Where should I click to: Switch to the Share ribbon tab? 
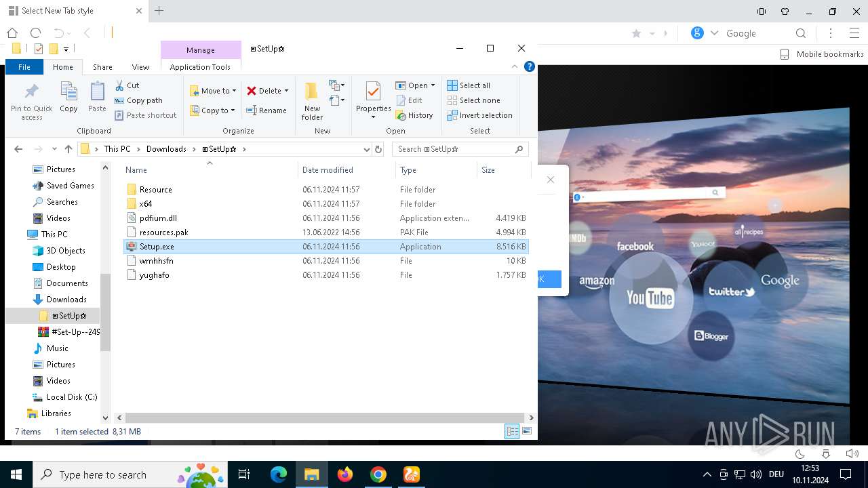(x=102, y=66)
